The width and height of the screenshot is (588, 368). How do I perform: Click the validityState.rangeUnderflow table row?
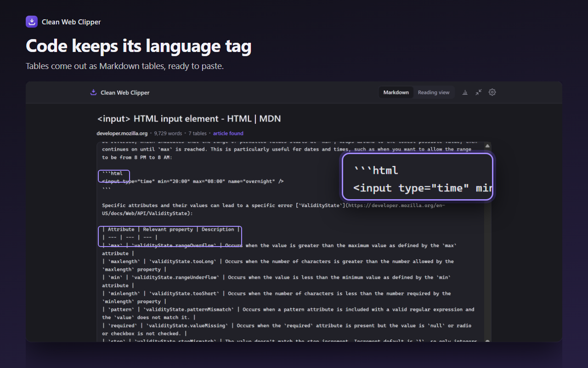(x=277, y=282)
